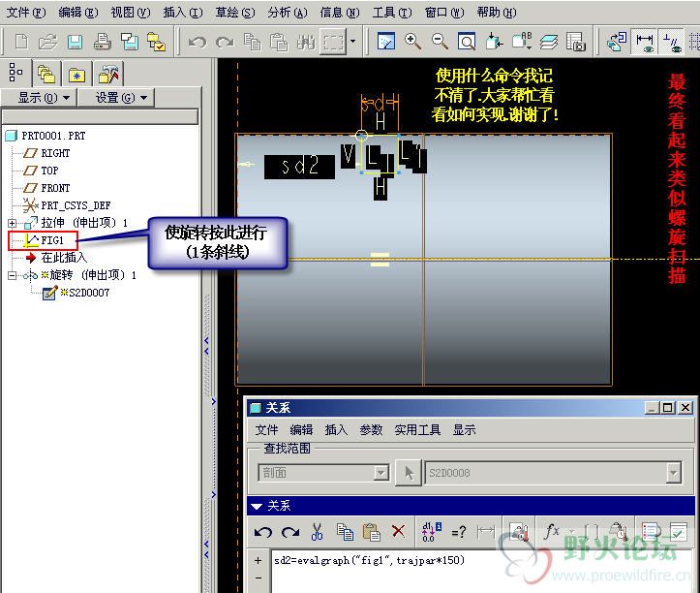Open the 帮助(H) menu

tap(497, 12)
